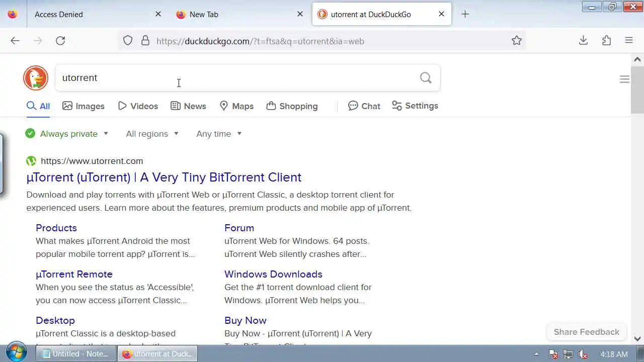This screenshot has height=362, width=644.
Task: Select the All search category
Action: tap(38, 106)
